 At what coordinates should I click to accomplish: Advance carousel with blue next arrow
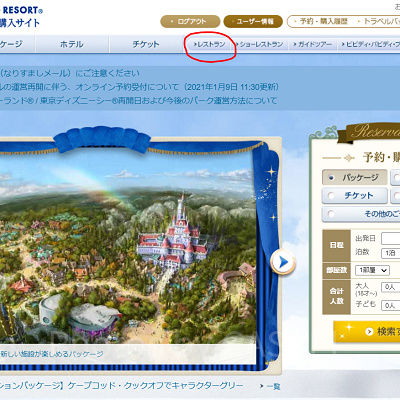click(x=283, y=262)
